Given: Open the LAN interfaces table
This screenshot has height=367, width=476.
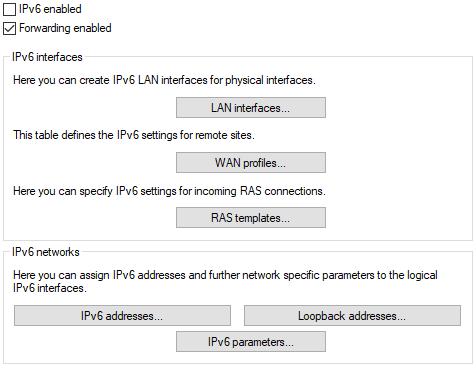Looking at the screenshot, I should pos(251,108).
